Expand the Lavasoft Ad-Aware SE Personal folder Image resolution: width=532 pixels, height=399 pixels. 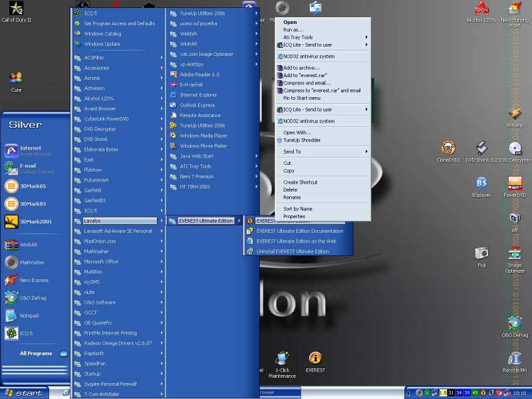click(x=119, y=231)
